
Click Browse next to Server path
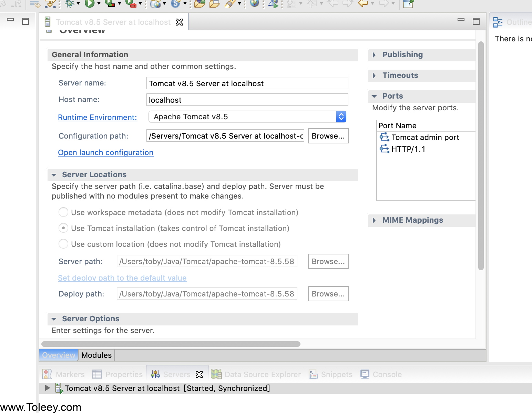pyautogui.click(x=328, y=261)
